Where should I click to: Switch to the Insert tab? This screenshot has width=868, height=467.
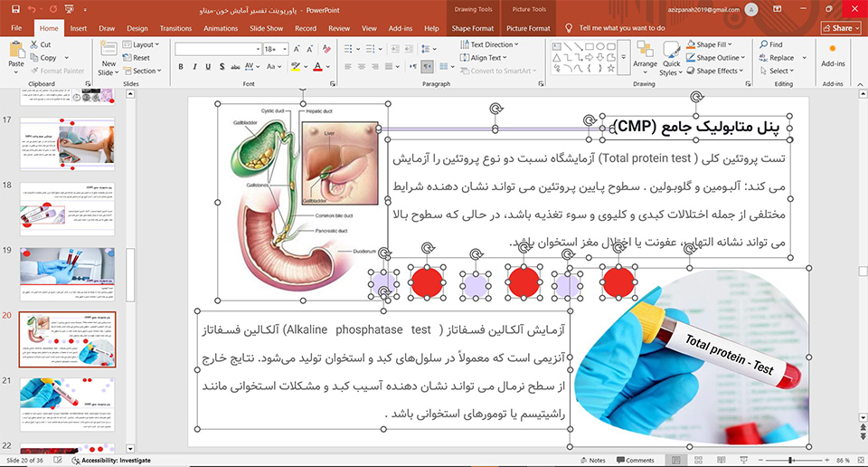point(79,28)
